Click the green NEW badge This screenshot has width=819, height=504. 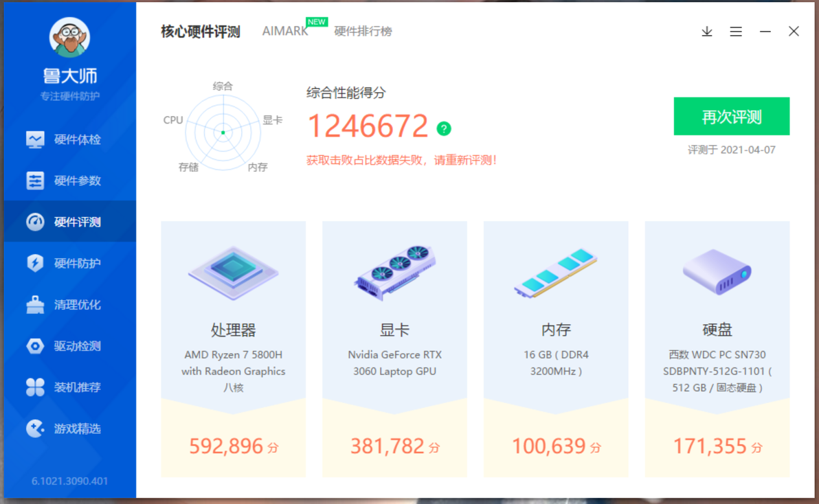point(317,22)
